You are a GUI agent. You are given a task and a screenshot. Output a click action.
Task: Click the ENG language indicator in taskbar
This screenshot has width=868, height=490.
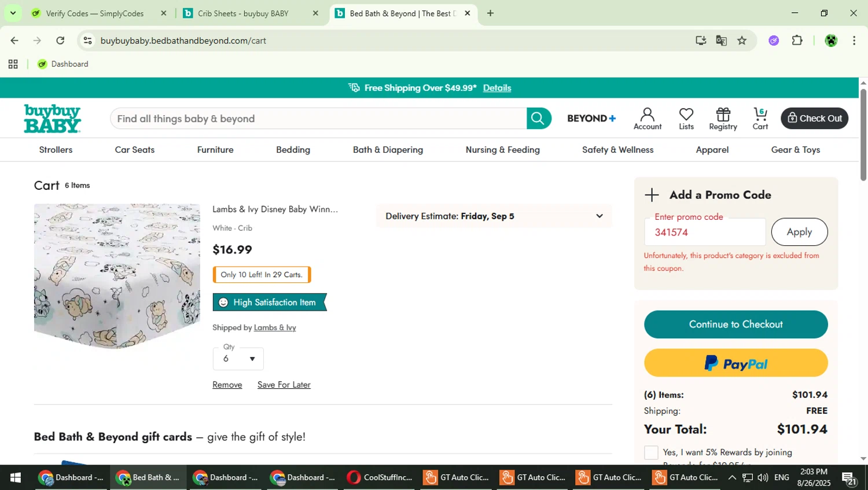[x=781, y=478]
